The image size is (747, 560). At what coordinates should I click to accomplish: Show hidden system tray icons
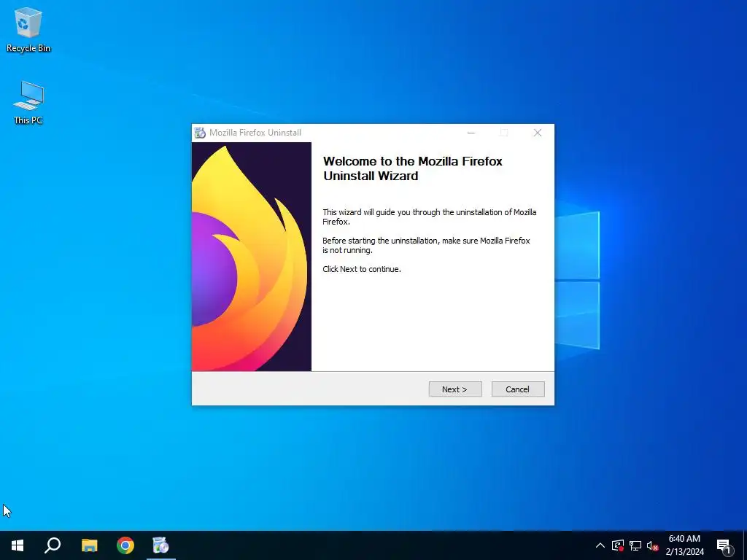[x=600, y=545]
